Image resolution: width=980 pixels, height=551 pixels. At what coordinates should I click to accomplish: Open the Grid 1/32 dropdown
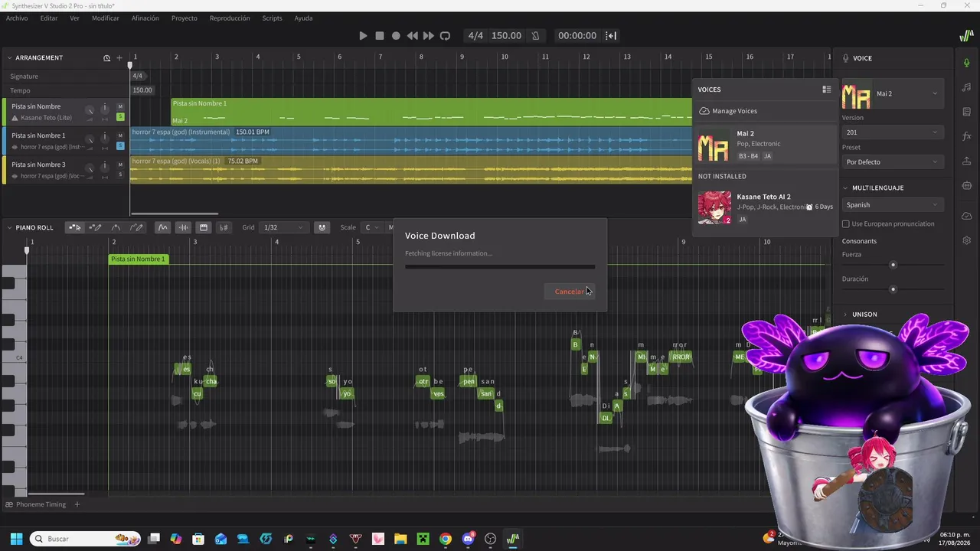click(x=283, y=227)
